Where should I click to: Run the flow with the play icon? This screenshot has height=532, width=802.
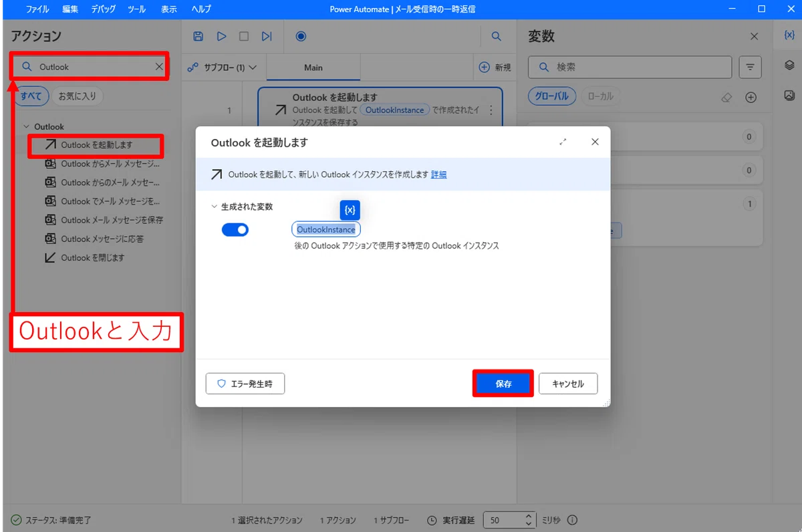pyautogui.click(x=221, y=36)
